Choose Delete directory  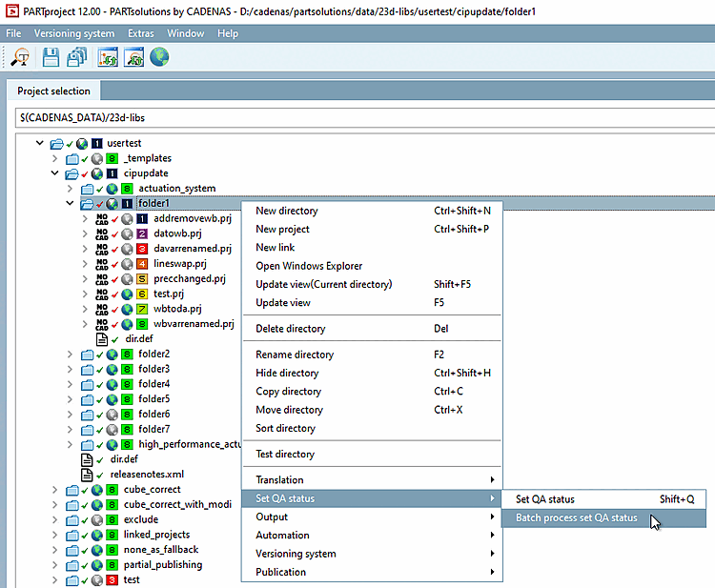[372, 329]
